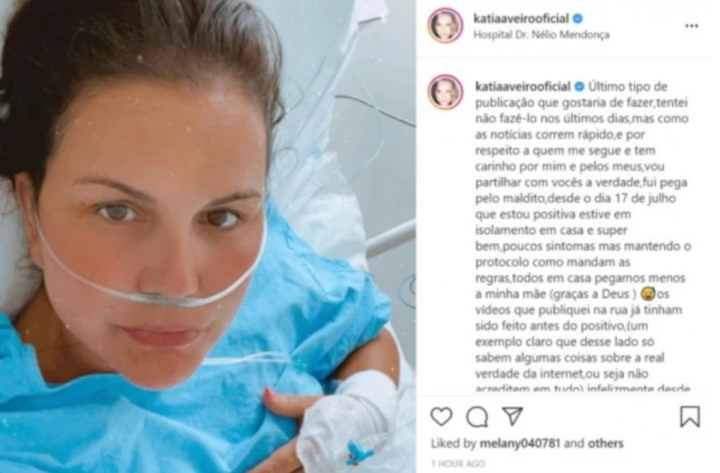Open melany040781 profile from likes
Screen dimensions: 720x473
coord(520,443)
